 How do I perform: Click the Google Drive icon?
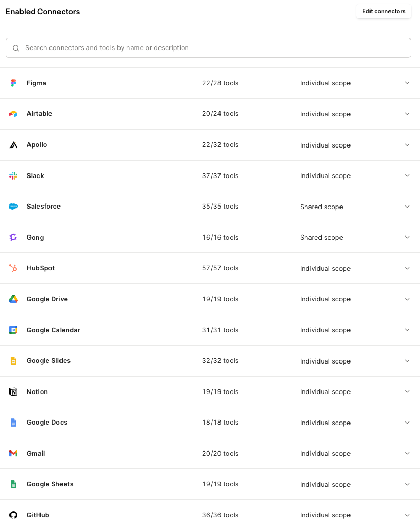(x=13, y=299)
